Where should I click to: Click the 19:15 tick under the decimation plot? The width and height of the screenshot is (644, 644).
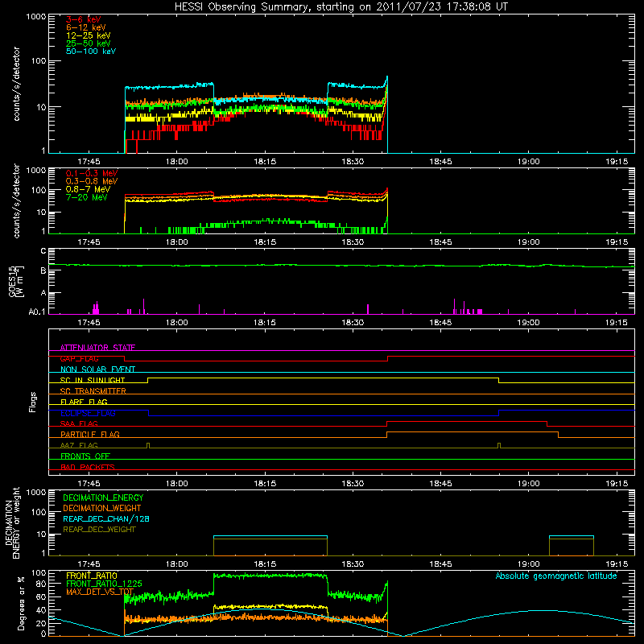[x=617, y=564]
